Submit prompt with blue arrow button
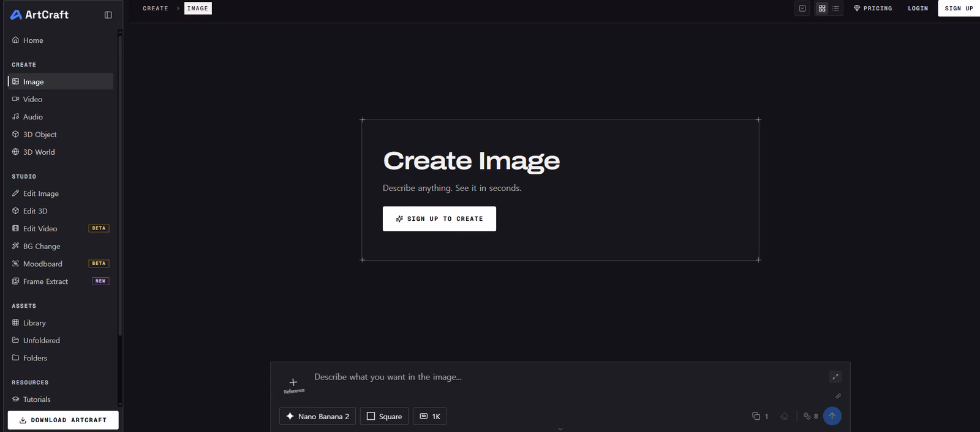Screen dimensions: 980x432 coord(832,416)
